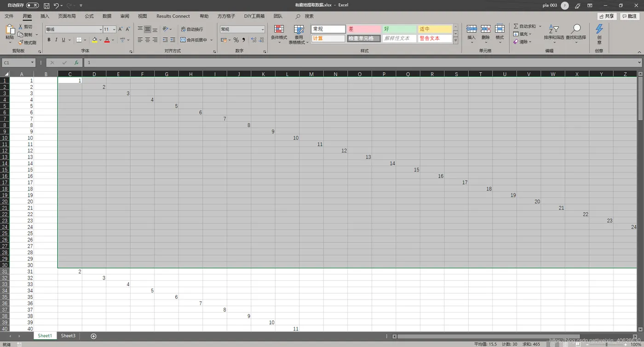Click the decrease decimal icon
Image resolution: width=644 pixels, height=347 pixels.
tap(262, 40)
